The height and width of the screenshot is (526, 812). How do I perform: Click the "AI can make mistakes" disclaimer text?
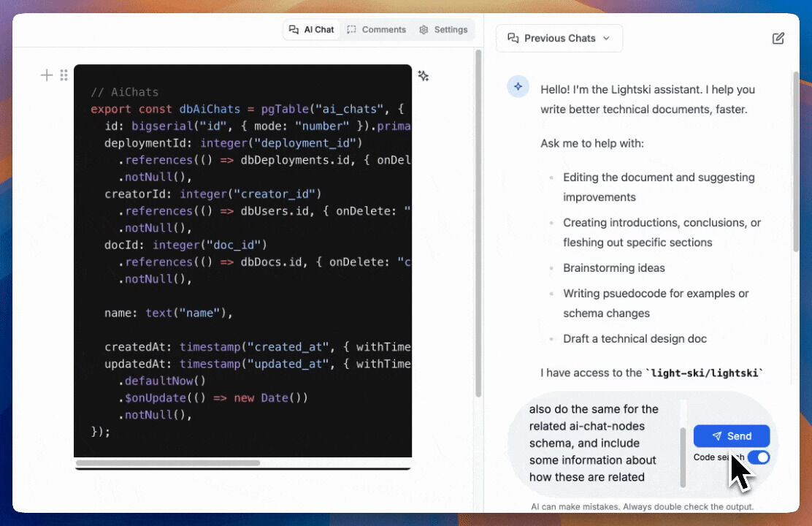point(642,507)
